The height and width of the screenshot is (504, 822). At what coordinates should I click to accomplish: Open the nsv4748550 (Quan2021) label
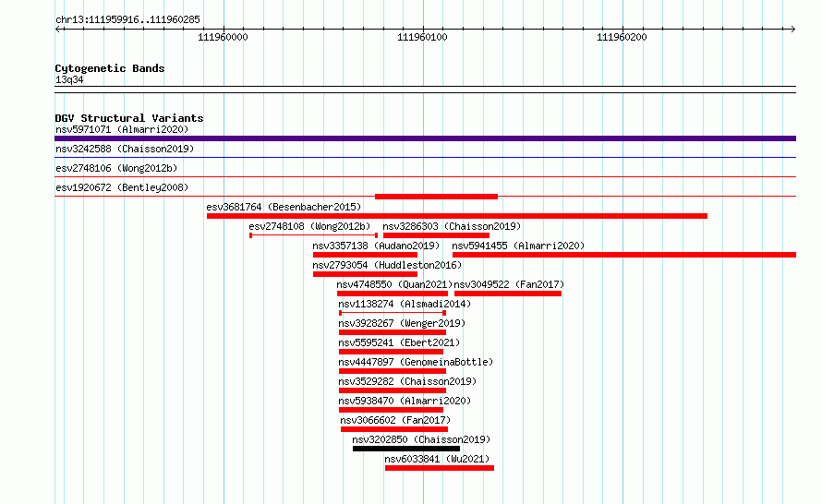pos(394,284)
